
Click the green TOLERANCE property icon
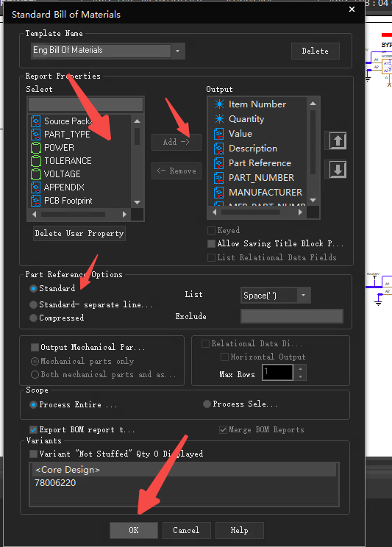[x=35, y=161]
